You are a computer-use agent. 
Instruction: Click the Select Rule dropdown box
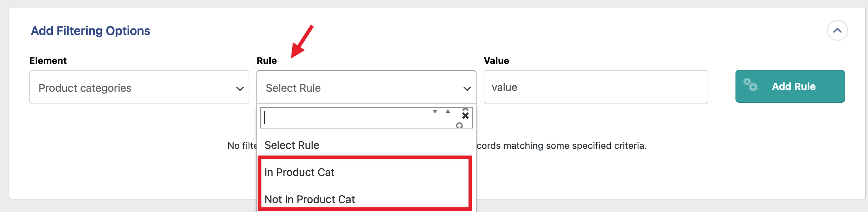(x=366, y=87)
